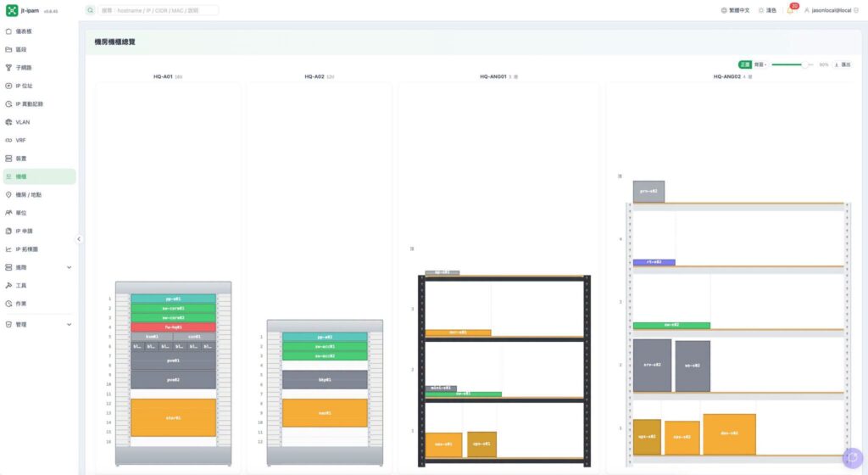The width and height of the screenshot is (868, 475).
Task: Expand the 進階 advanced submenu chevron
Action: click(70, 267)
